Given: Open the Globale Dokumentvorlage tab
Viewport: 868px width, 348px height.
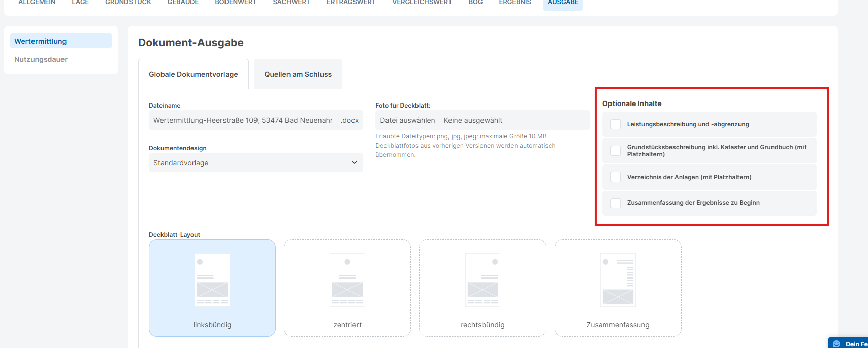Looking at the screenshot, I should [193, 74].
